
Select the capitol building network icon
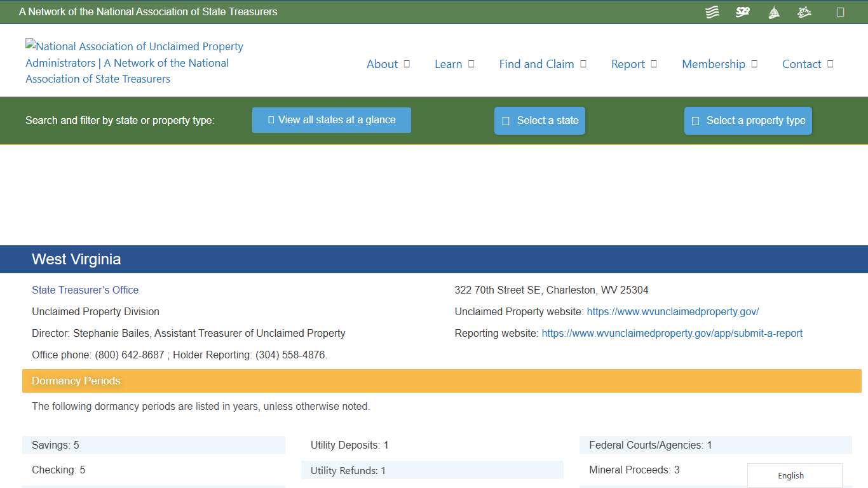click(x=773, y=11)
